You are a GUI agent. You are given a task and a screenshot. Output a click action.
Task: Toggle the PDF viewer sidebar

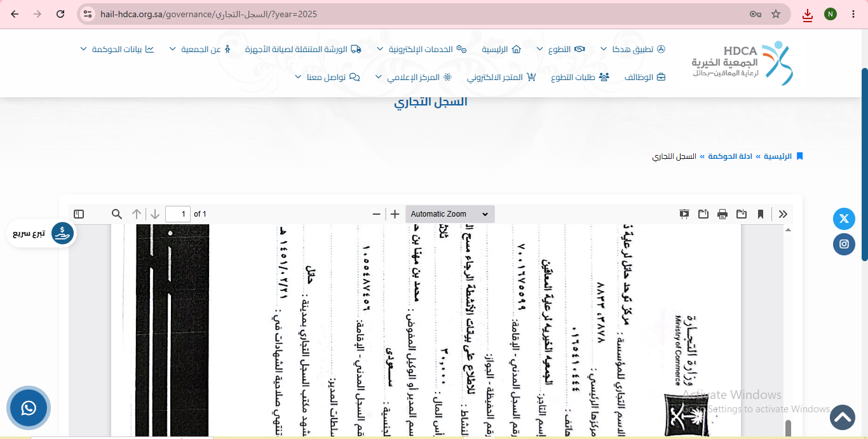(79, 214)
